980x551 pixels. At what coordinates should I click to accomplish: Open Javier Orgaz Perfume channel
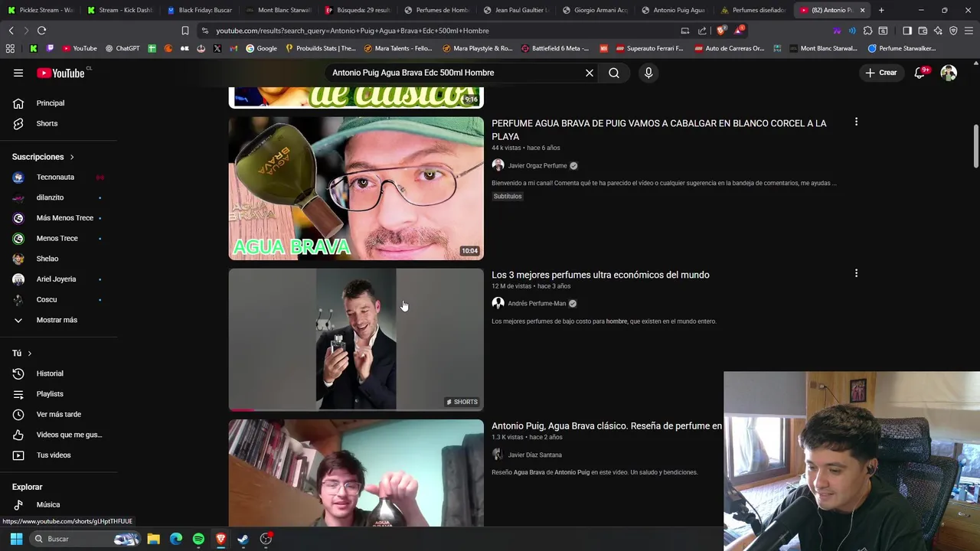point(537,165)
